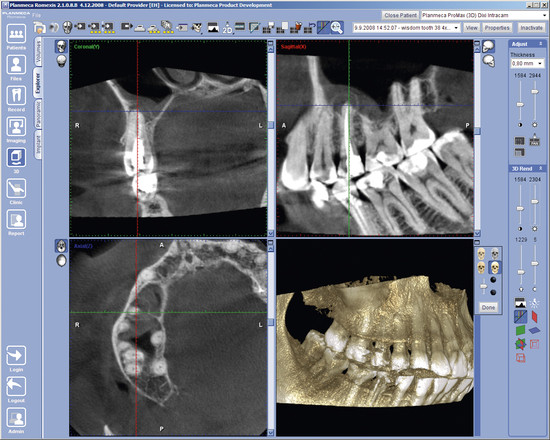Click the Adjust brightness slider handle
550x440 pixels.
coord(534,92)
